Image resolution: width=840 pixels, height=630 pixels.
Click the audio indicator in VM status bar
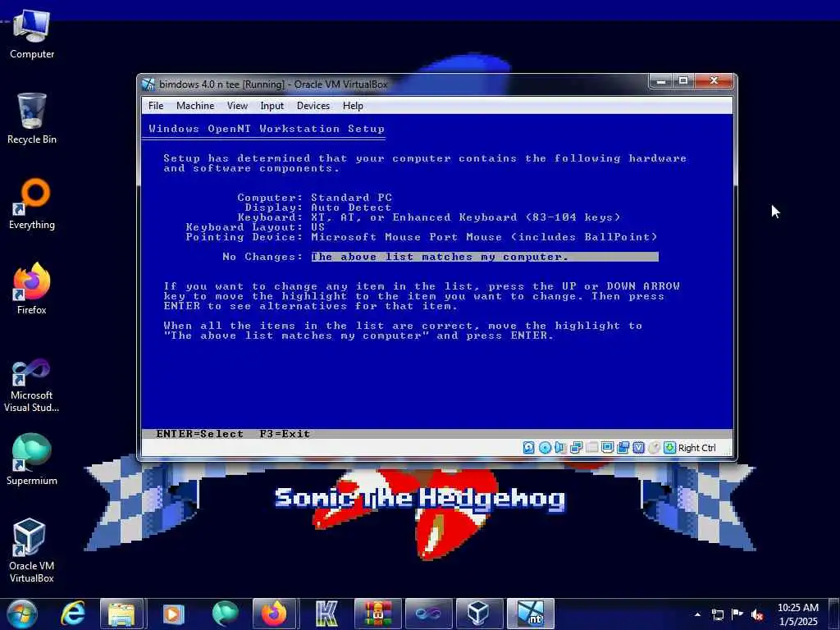pos(560,448)
